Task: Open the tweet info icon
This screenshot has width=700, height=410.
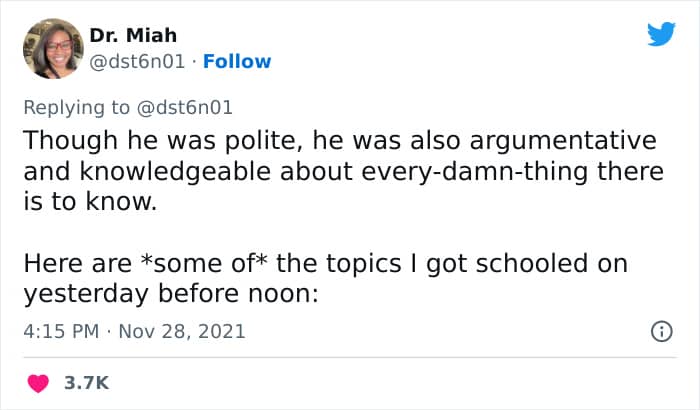Action: coord(661,331)
